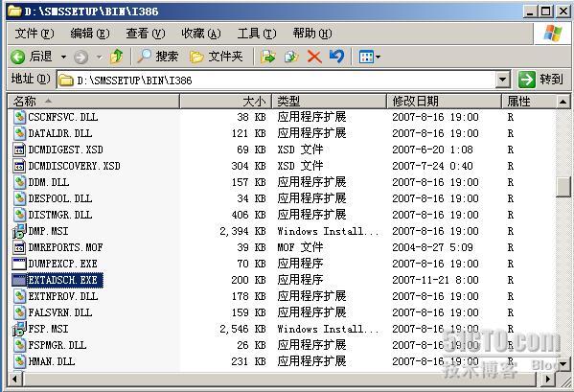This screenshot has width=574, height=392.
Task: Select the DCMDIGEST.XSD file icon
Action: (19, 150)
